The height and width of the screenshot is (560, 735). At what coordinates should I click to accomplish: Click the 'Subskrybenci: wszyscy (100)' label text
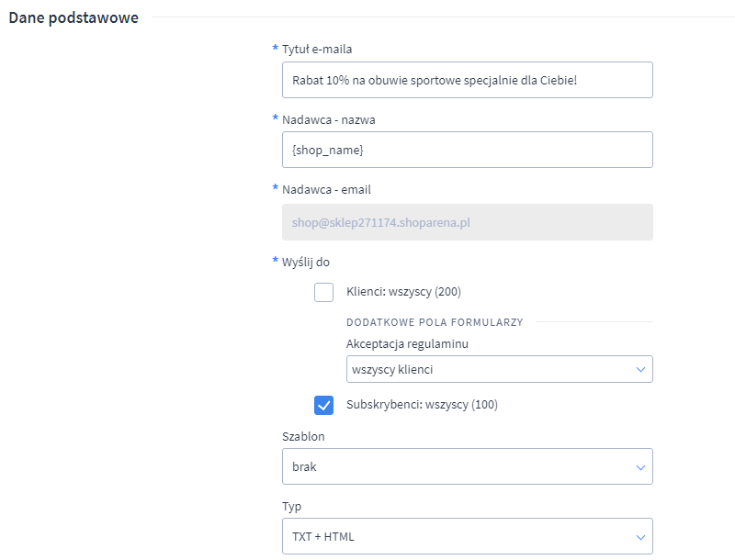coord(422,405)
